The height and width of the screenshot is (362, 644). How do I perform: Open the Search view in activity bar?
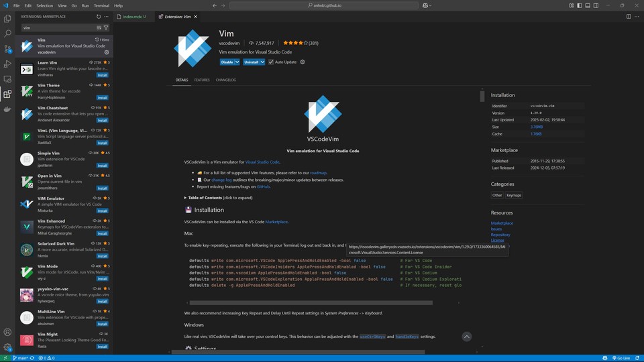(7, 34)
